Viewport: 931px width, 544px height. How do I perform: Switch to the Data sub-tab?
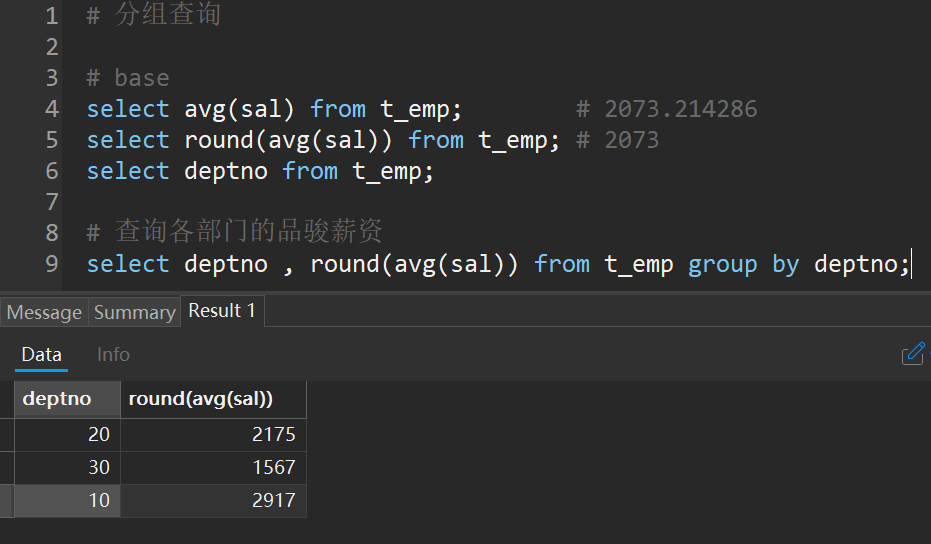42,355
